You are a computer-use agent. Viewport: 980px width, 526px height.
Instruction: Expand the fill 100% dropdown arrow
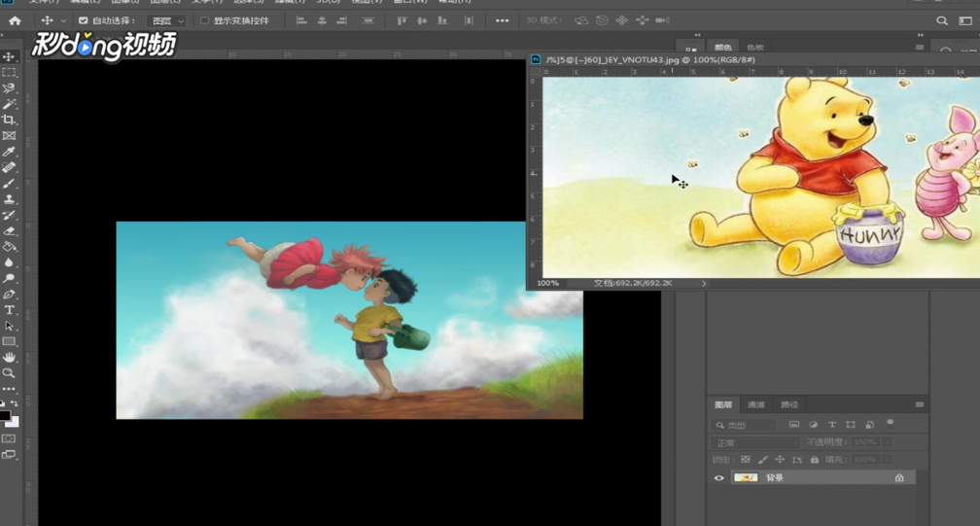coord(887,460)
